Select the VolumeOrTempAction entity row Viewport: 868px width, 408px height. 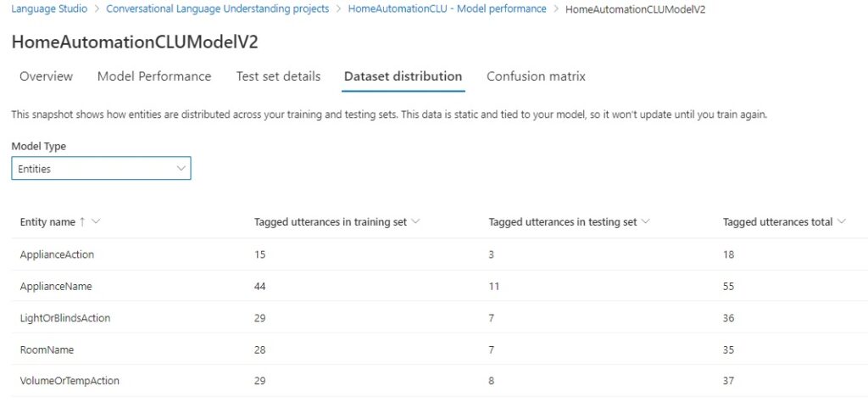pos(70,381)
